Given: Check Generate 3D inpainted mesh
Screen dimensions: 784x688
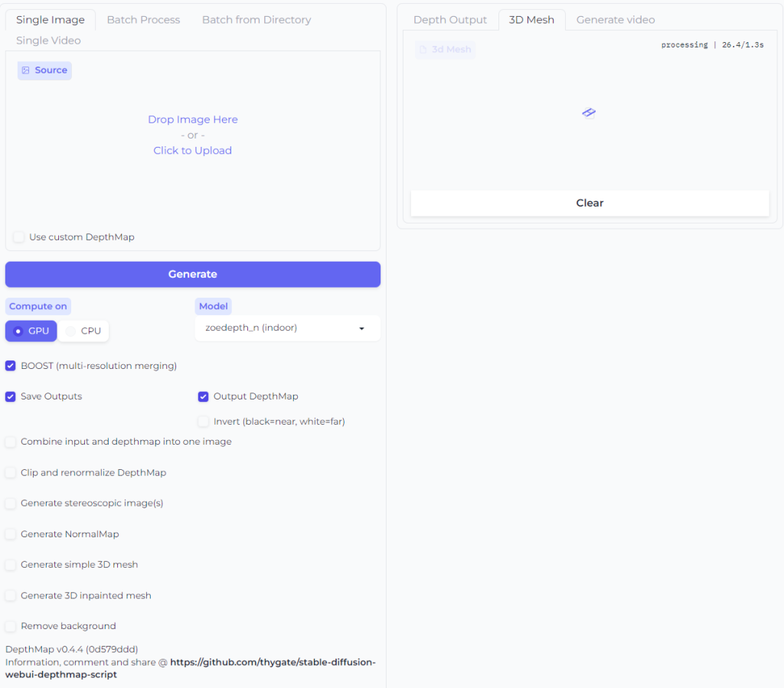Looking at the screenshot, I should [11, 595].
